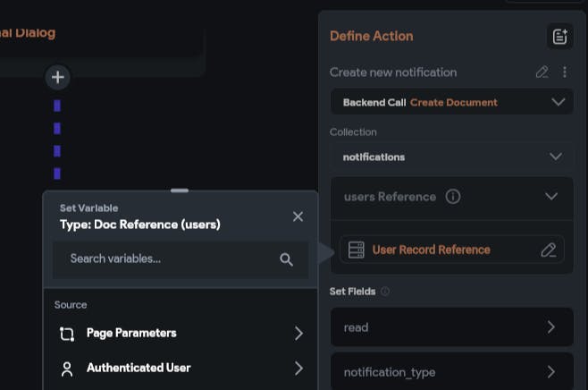The width and height of the screenshot is (588, 390).
Task: Click the info icon beside Set Fields
Action: click(x=385, y=292)
